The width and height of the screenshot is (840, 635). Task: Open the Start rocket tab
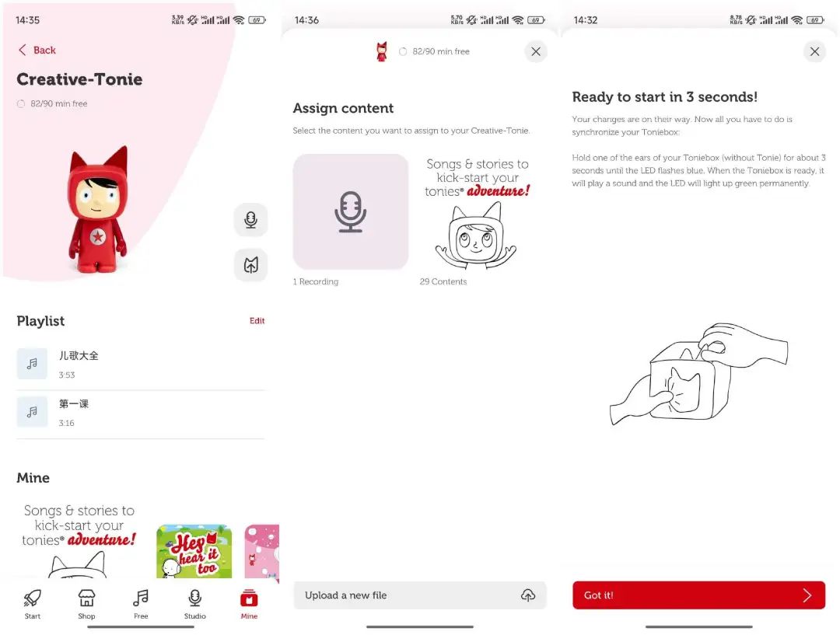pyautogui.click(x=32, y=604)
